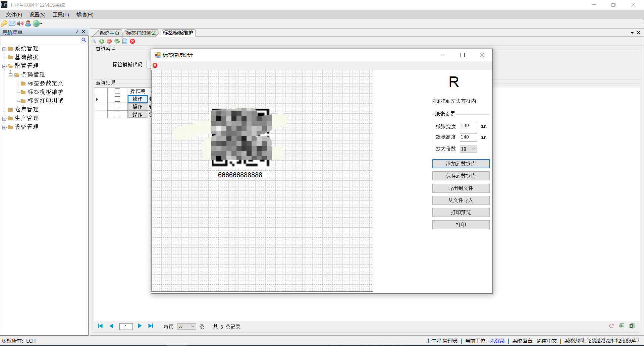Click the rightmost Excel export icon

click(632, 326)
